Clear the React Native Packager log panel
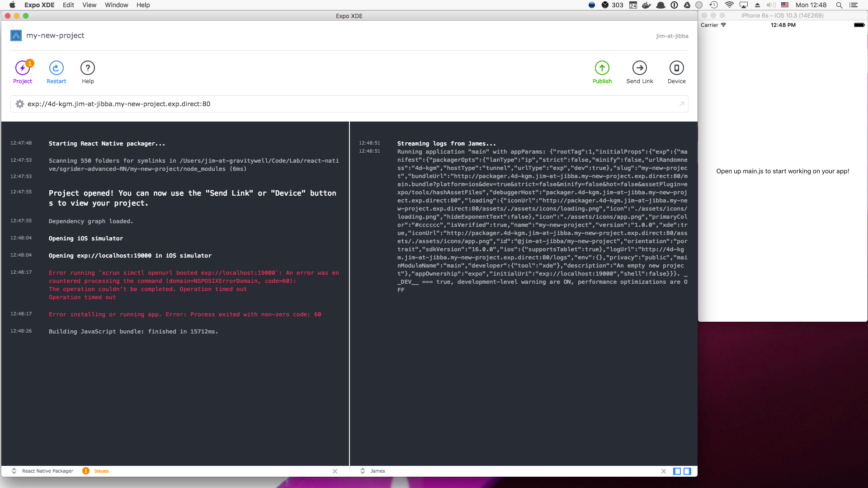 [335, 471]
